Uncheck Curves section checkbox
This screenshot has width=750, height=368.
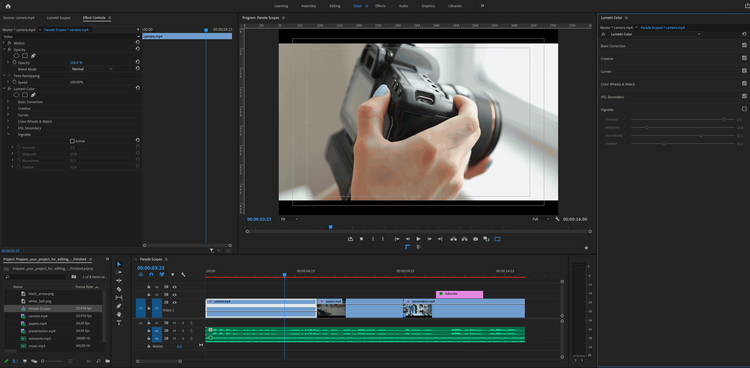pos(744,70)
